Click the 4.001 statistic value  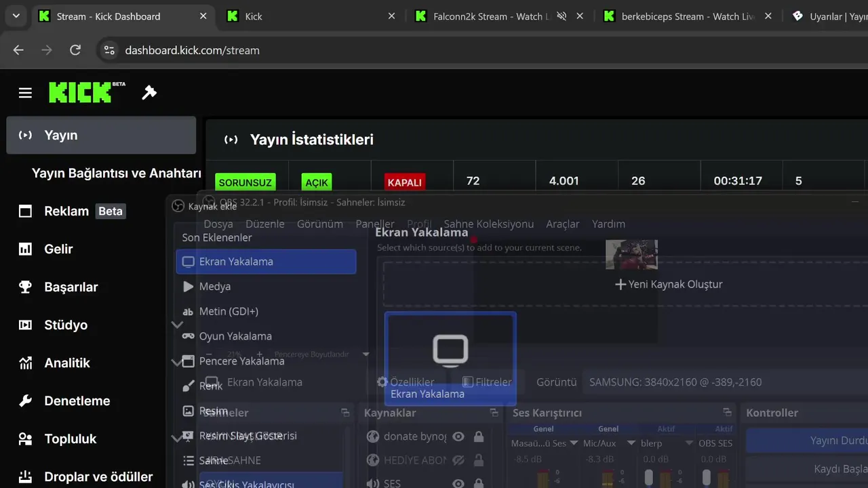564,181
